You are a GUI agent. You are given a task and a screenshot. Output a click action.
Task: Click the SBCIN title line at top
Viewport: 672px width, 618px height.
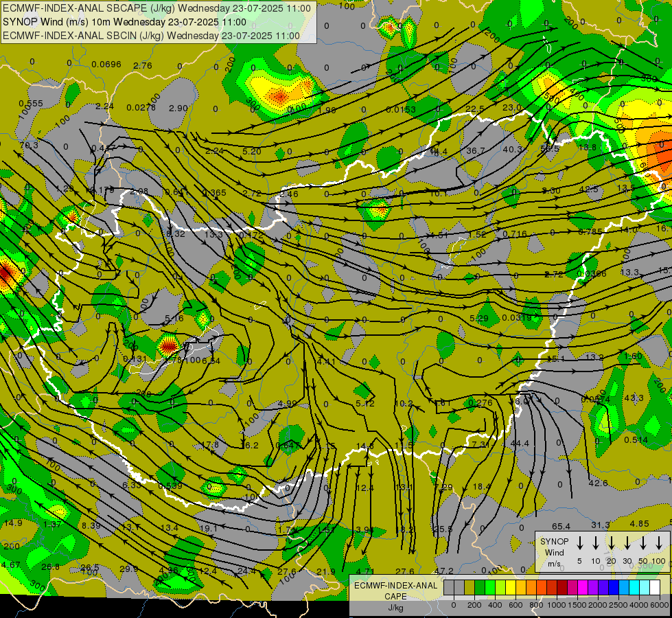coord(151,36)
